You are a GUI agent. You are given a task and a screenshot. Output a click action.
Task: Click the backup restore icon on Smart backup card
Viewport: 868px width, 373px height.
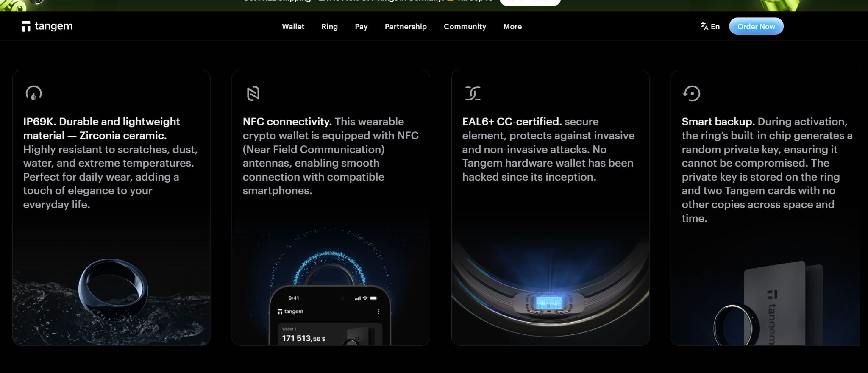[692, 93]
